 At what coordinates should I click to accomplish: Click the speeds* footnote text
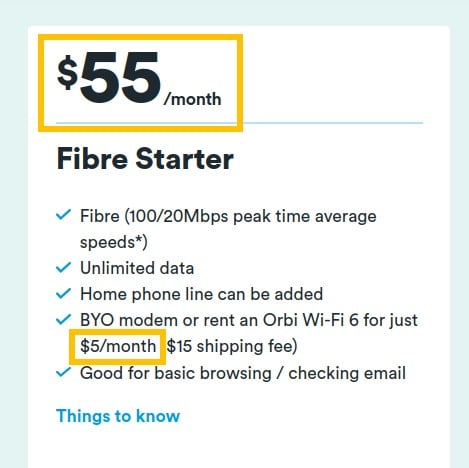[x=111, y=242]
